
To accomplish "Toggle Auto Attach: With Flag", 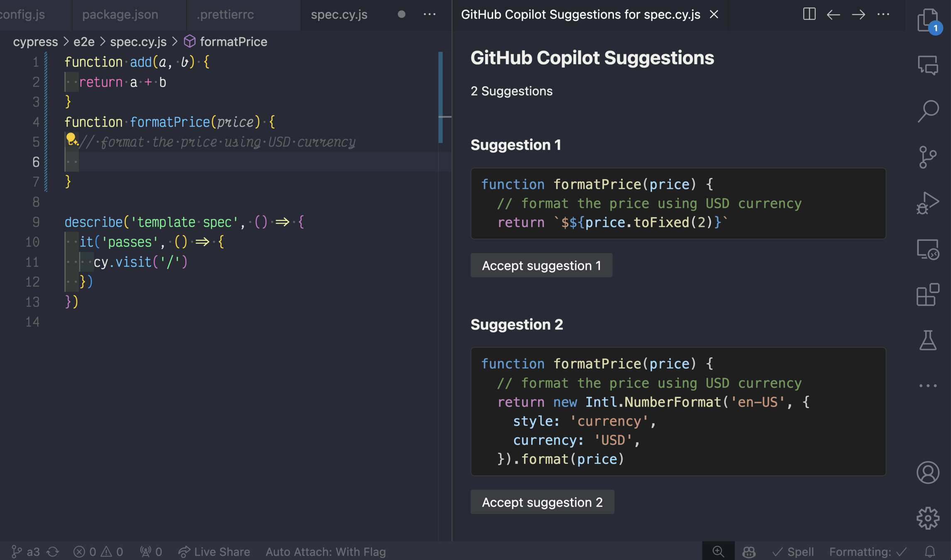I will click(325, 552).
